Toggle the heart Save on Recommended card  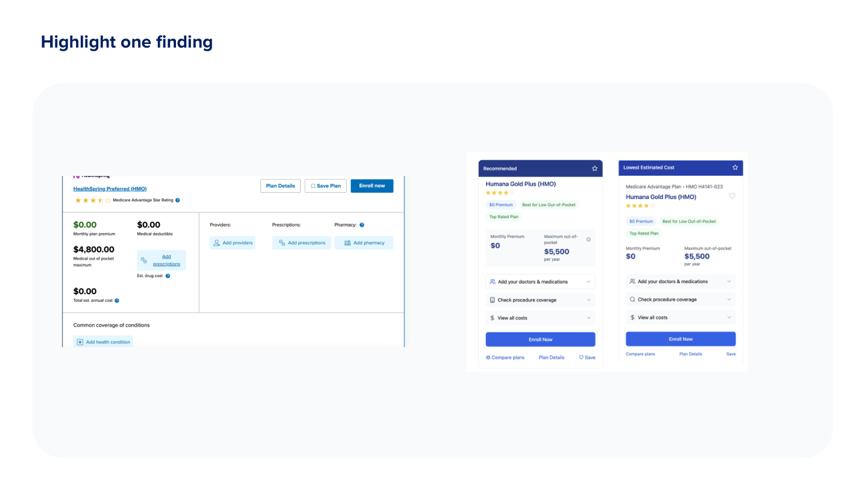(x=581, y=357)
